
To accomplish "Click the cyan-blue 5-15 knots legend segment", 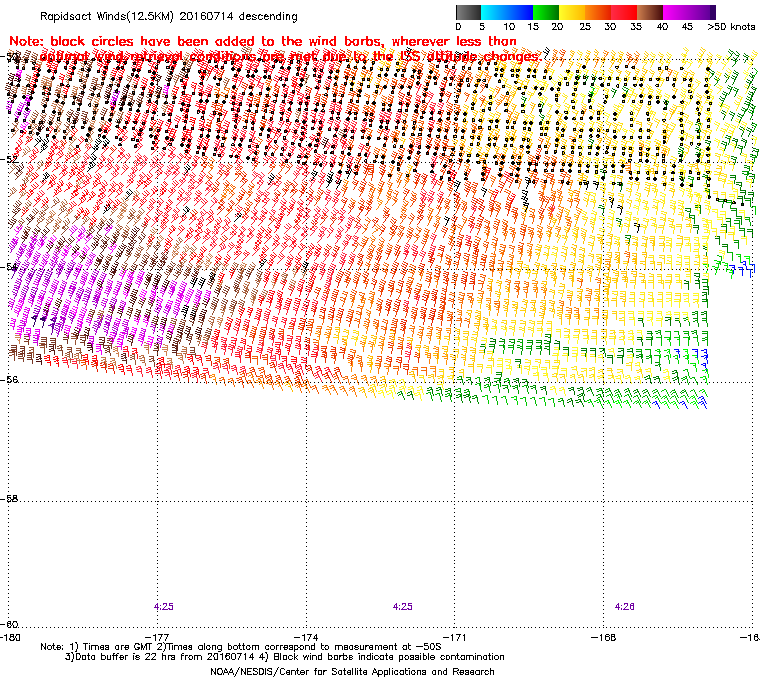I will pyautogui.click(x=507, y=12).
